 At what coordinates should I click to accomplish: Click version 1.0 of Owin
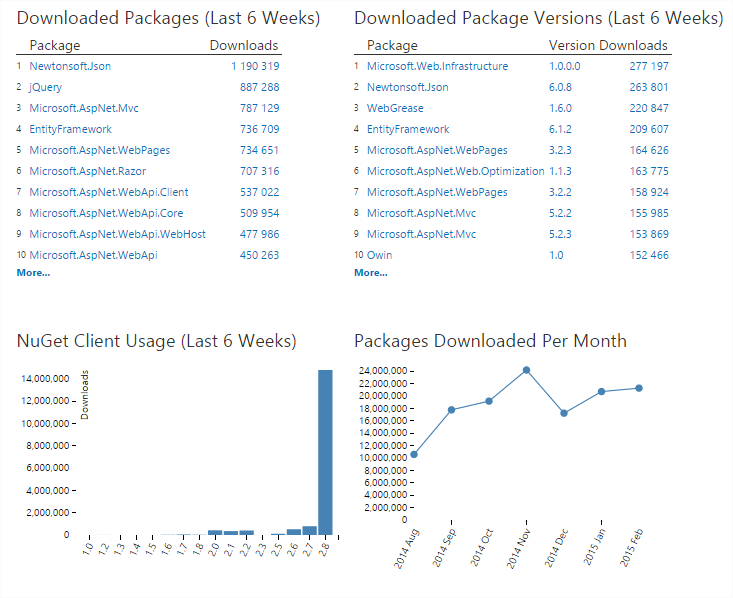(x=556, y=255)
